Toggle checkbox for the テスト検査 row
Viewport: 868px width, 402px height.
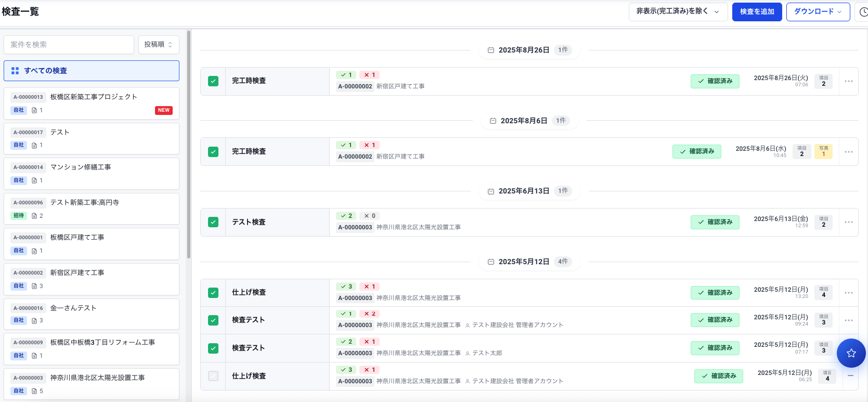(x=213, y=222)
